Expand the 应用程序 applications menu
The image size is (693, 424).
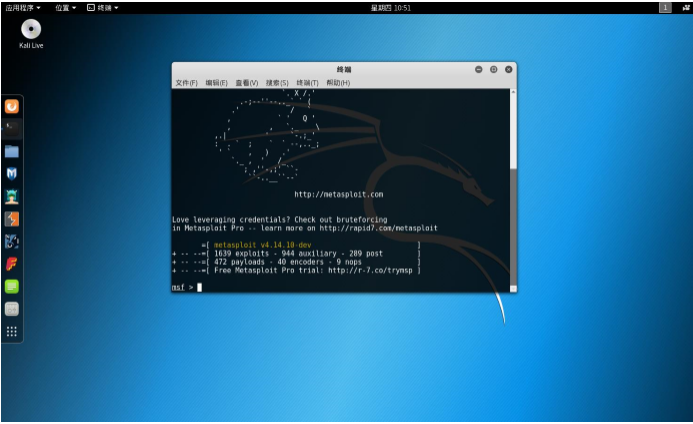(x=23, y=8)
